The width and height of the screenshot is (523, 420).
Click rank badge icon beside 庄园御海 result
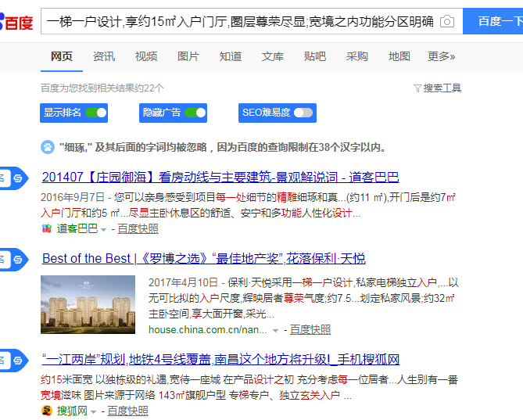click(18, 178)
